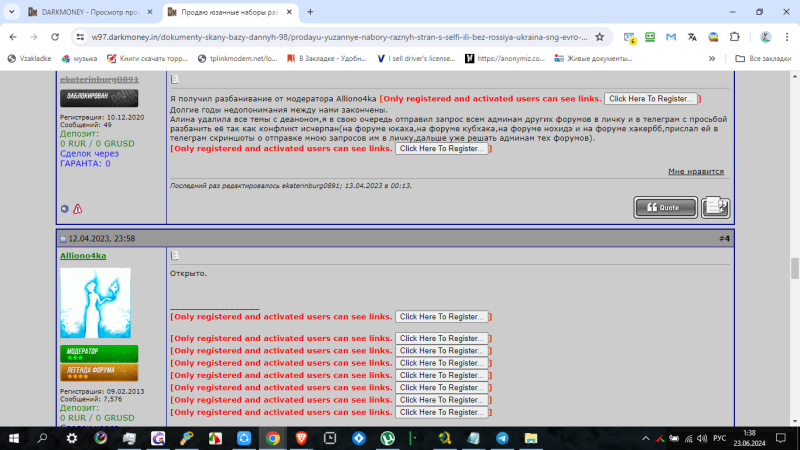Open Telegram from the Windows taskbar
The height and width of the screenshot is (450, 800).
pyautogui.click(x=502, y=438)
